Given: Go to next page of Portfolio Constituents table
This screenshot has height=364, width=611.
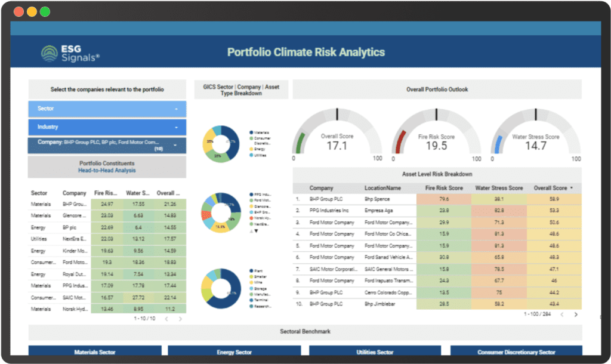Looking at the screenshot, I should (x=180, y=319).
